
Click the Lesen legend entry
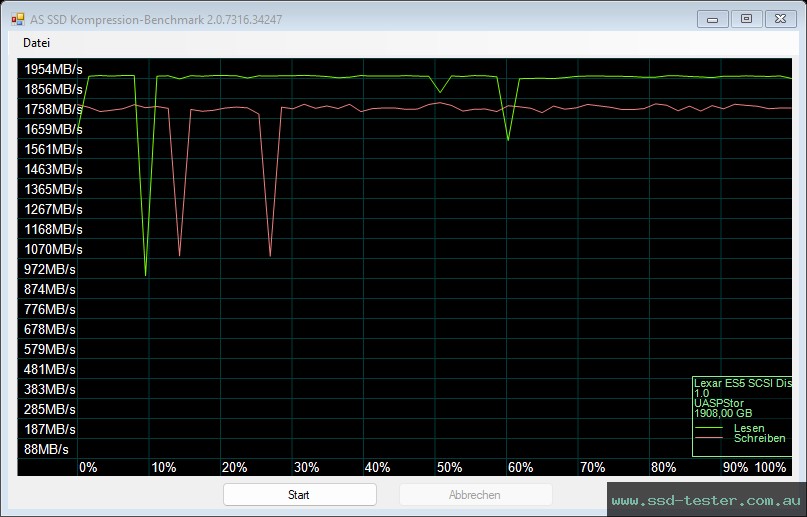[x=749, y=428]
